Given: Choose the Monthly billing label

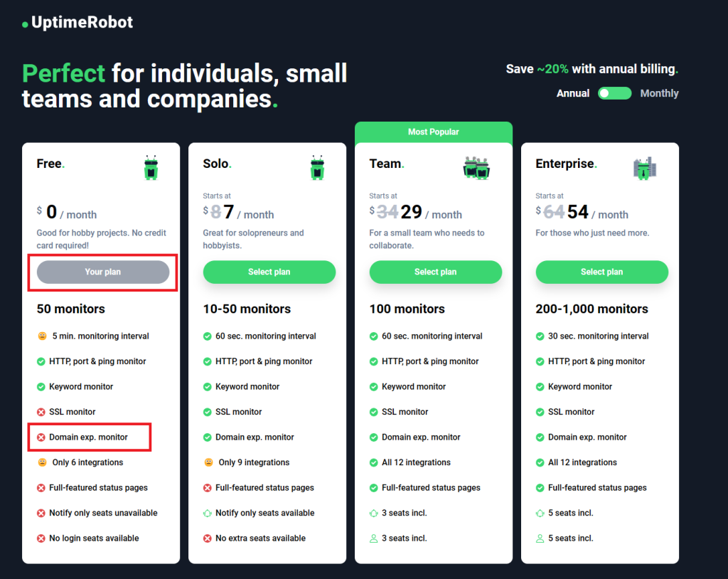Looking at the screenshot, I should point(659,93).
